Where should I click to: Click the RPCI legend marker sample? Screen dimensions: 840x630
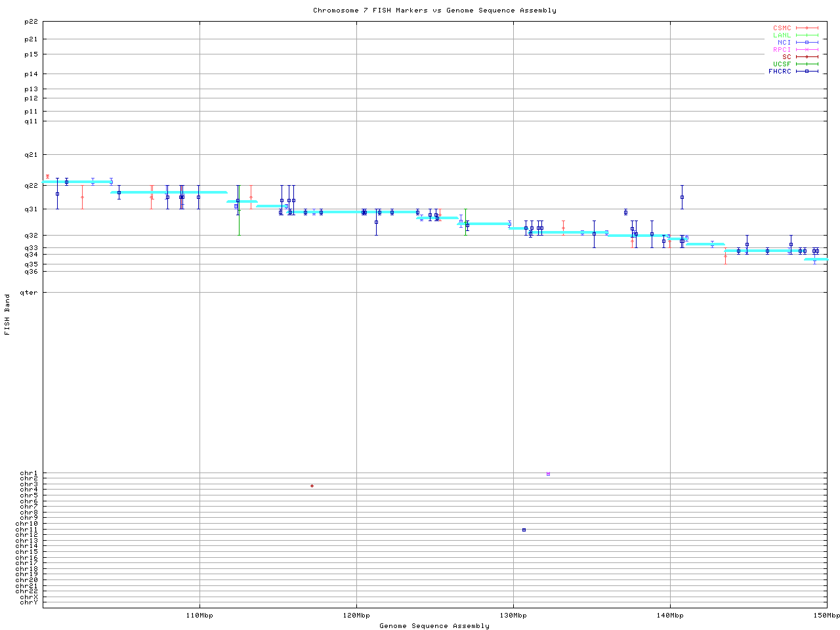(x=807, y=50)
